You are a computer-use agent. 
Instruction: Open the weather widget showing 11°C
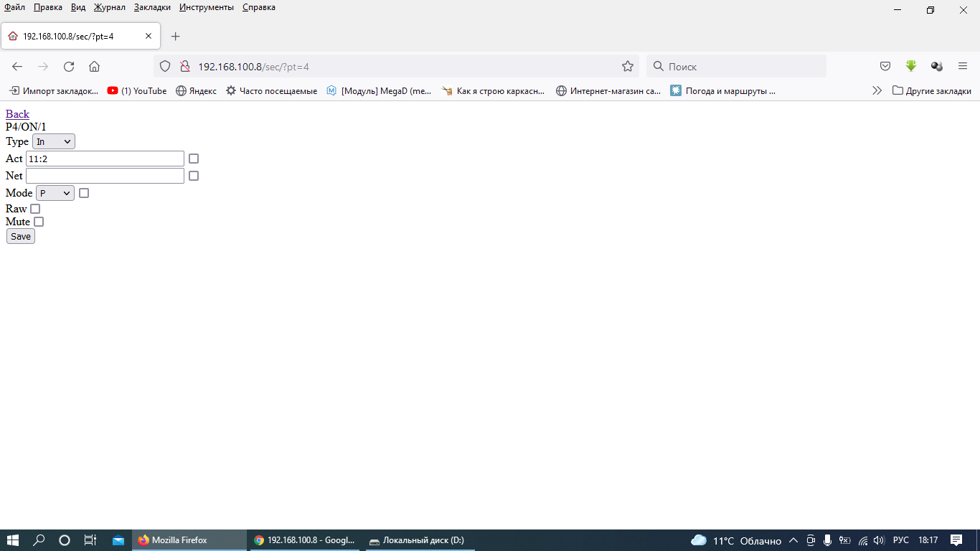coord(735,540)
